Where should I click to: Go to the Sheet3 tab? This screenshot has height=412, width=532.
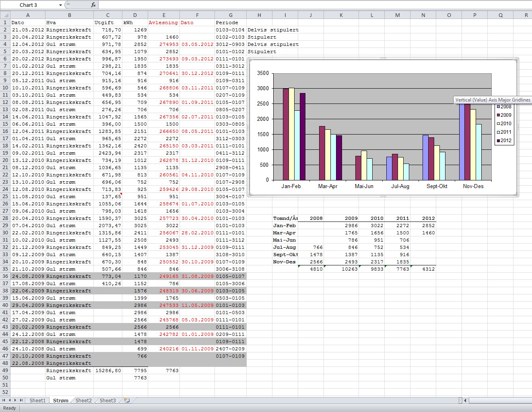pyautogui.click(x=107, y=400)
